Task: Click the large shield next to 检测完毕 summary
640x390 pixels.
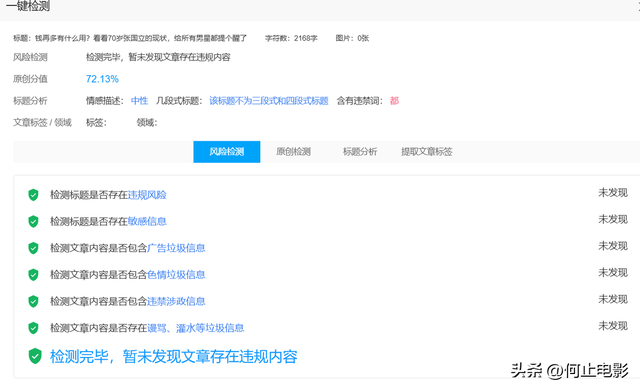Action: (x=35, y=356)
